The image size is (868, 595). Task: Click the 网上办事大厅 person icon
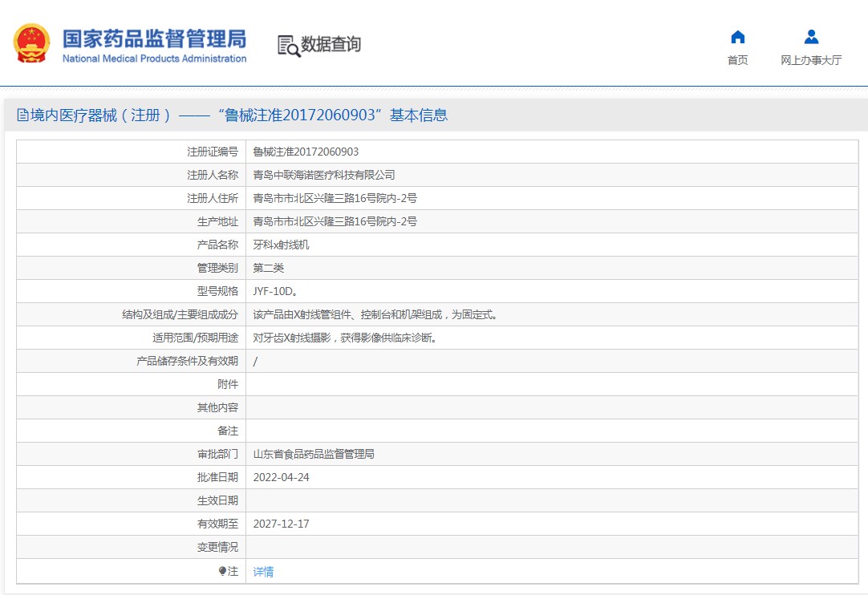point(811,37)
